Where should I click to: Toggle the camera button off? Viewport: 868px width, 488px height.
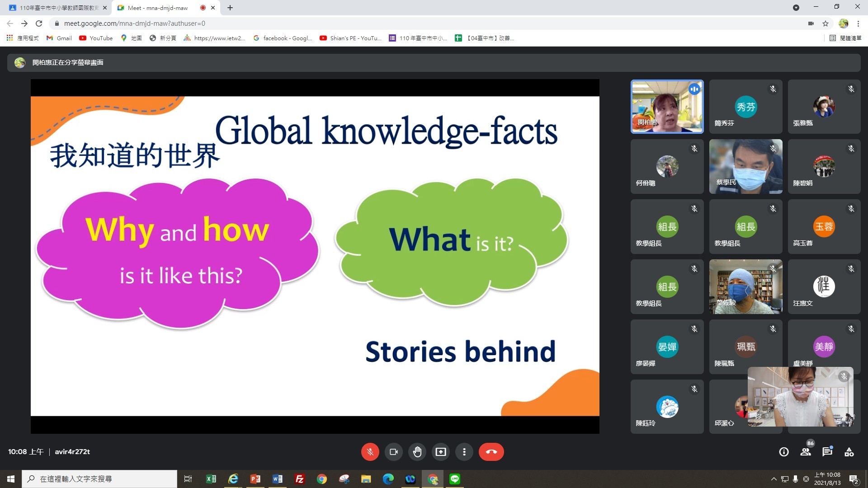coord(393,452)
